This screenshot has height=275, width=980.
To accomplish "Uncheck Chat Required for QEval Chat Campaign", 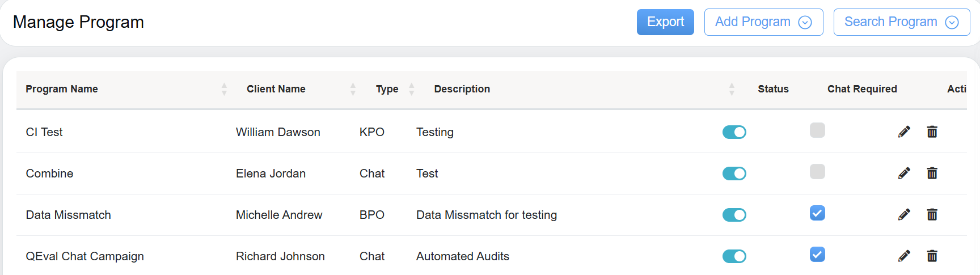I will 817,255.
